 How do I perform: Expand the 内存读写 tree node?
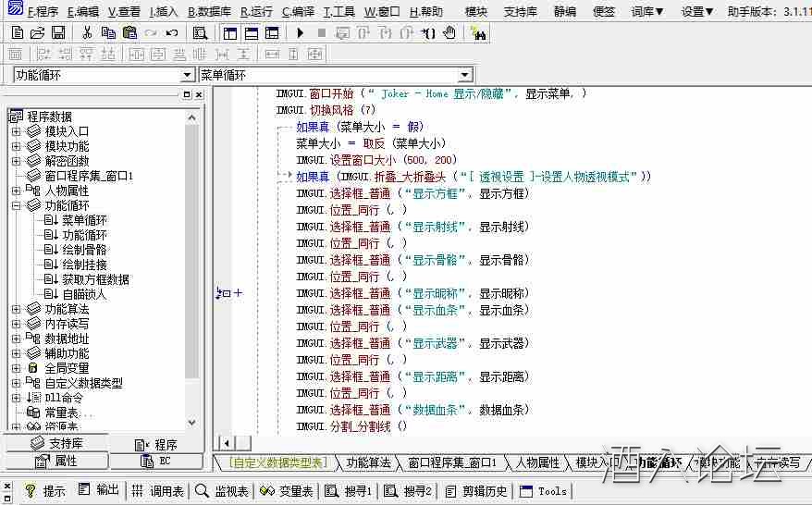16,324
